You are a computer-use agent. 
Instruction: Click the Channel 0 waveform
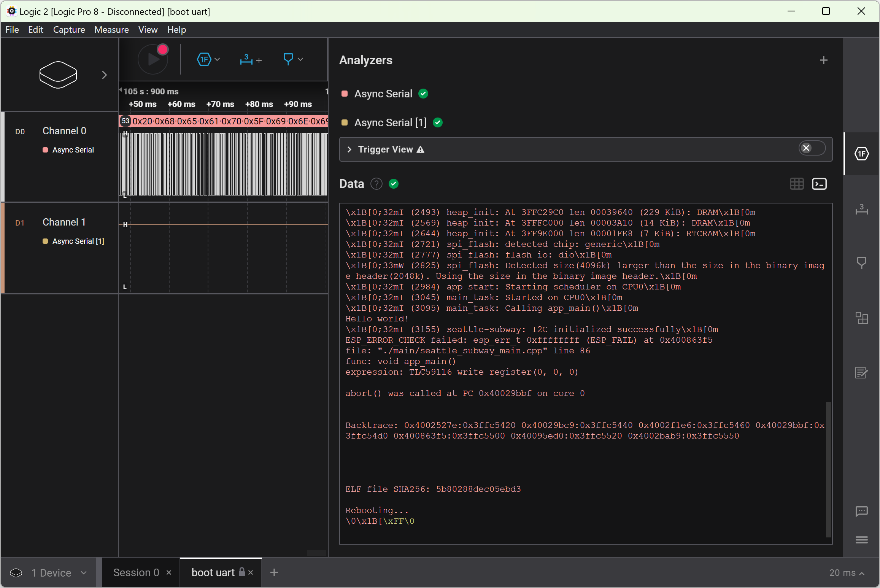[223, 164]
